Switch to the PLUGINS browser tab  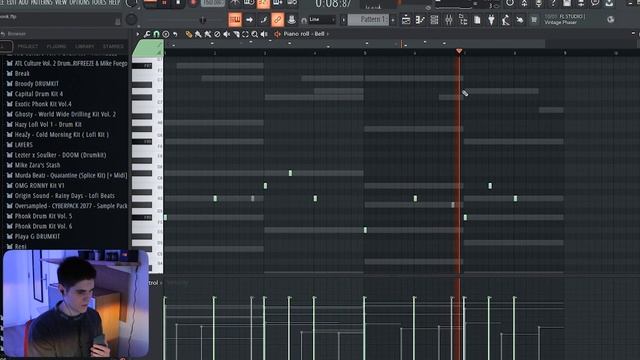coord(56,47)
